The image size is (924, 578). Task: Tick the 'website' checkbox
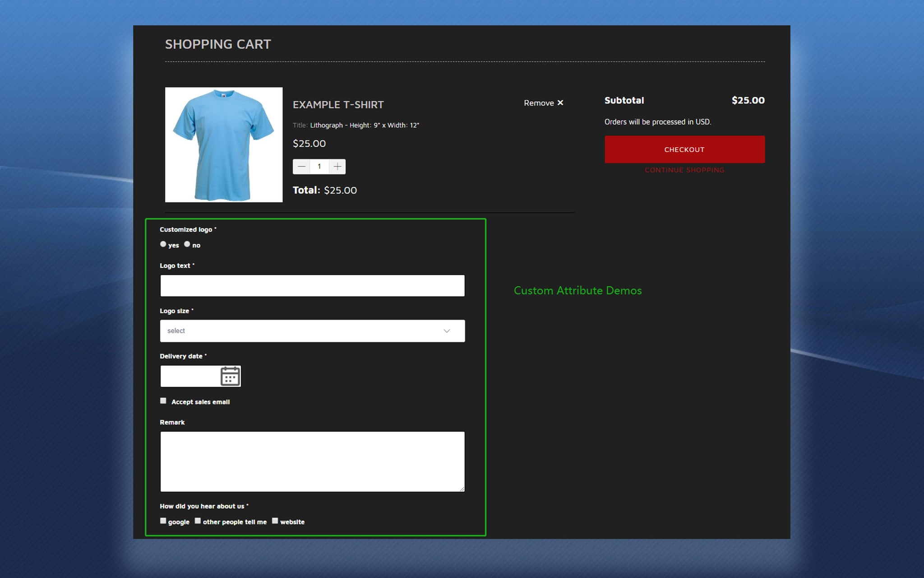pyautogui.click(x=275, y=521)
